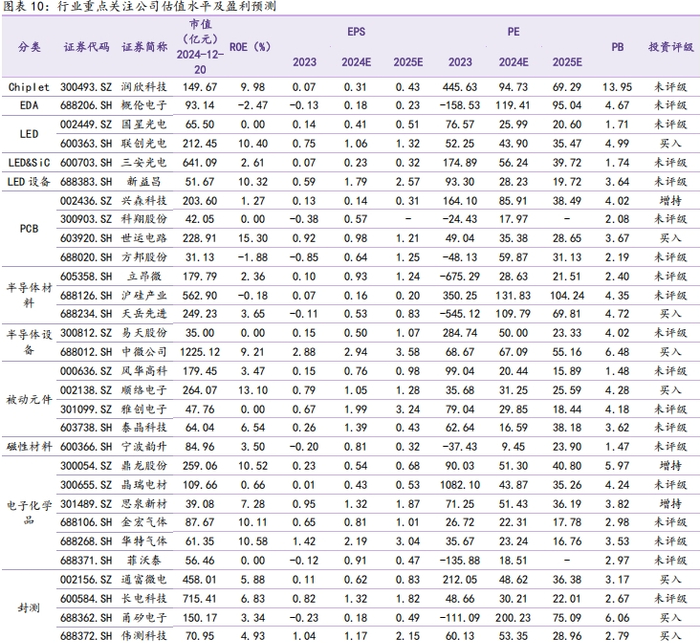The height and width of the screenshot is (643, 700).
Task: Click company name '风华高科'
Action: pos(144,371)
